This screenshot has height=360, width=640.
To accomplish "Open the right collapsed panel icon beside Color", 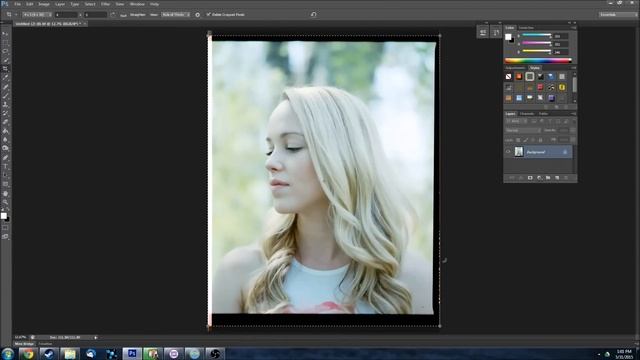I will pyautogui.click(x=496, y=32).
